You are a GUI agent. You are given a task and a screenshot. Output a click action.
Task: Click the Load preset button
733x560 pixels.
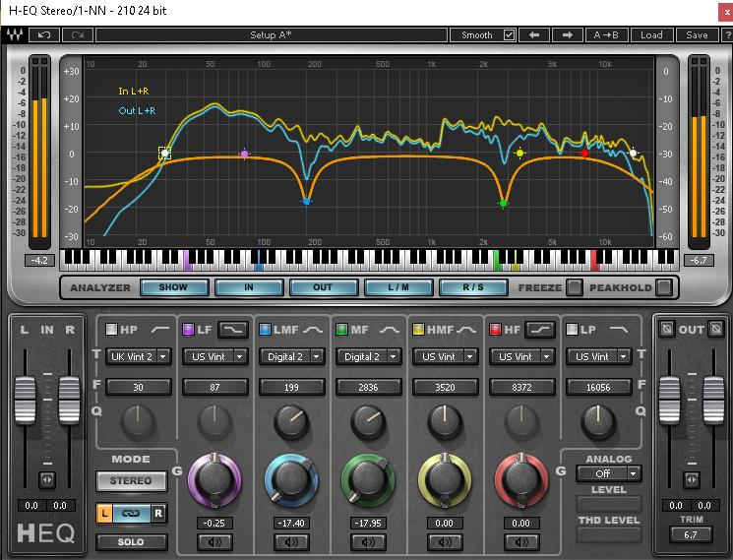[651, 35]
